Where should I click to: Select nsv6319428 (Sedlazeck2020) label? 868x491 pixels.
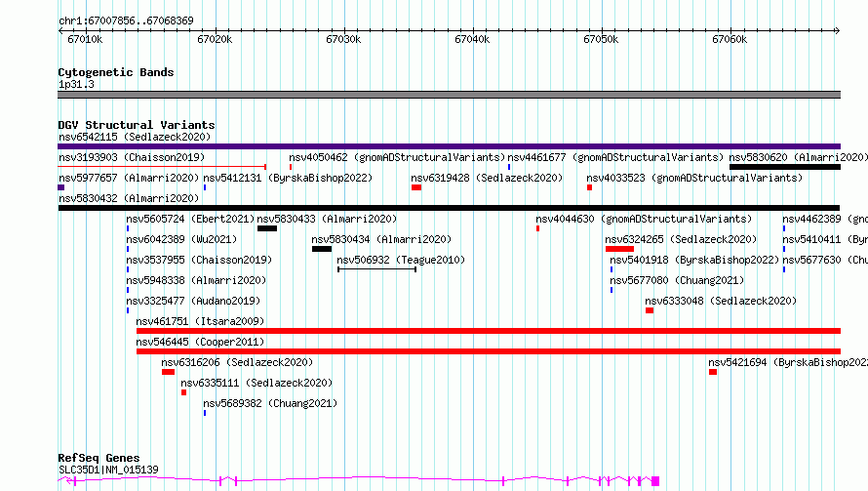(487, 178)
